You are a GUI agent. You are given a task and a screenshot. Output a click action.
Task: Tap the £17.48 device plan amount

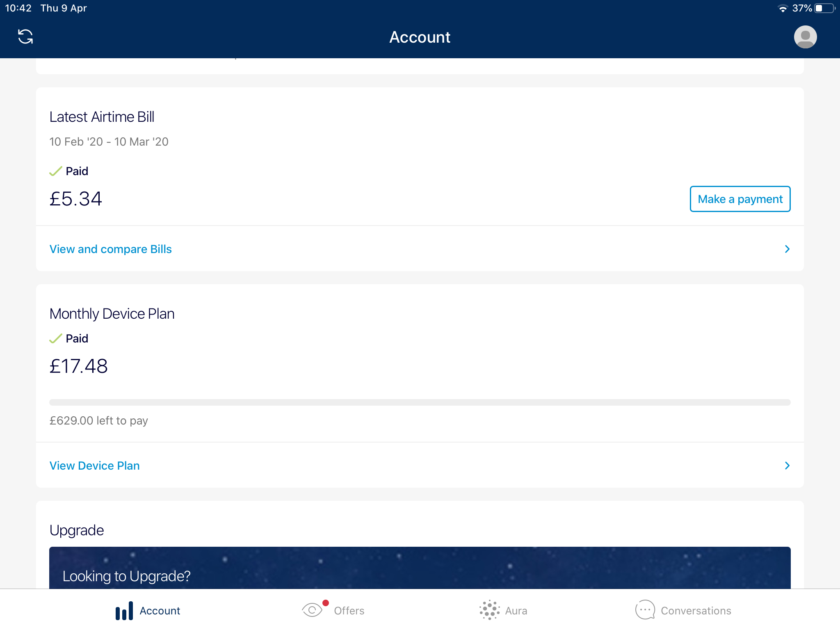pos(79,366)
